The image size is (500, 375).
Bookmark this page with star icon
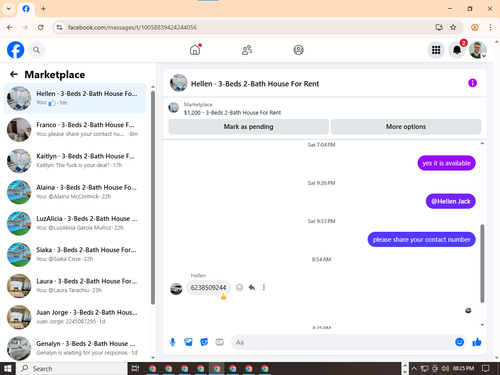click(x=453, y=27)
